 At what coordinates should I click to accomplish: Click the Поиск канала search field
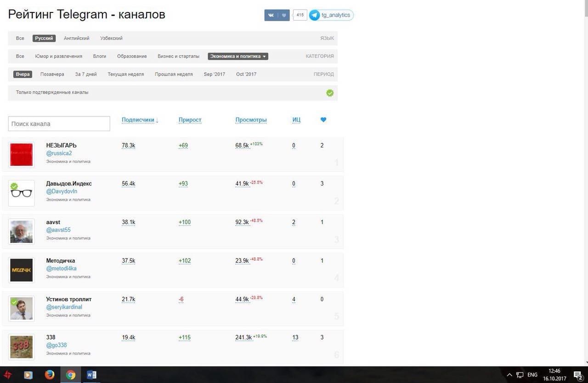(x=59, y=124)
